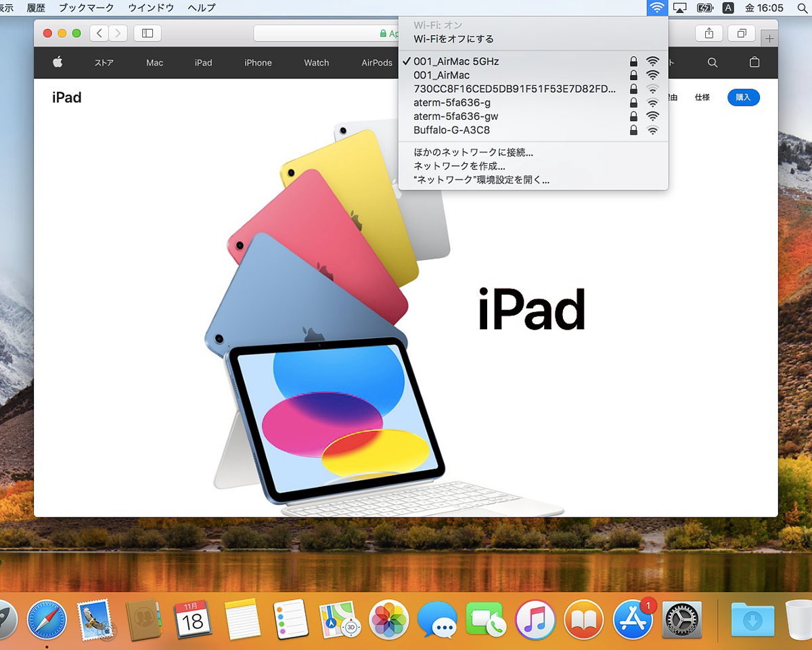Toggle the Safari sidebar
Screen dimensions: 812x650
pos(148,33)
